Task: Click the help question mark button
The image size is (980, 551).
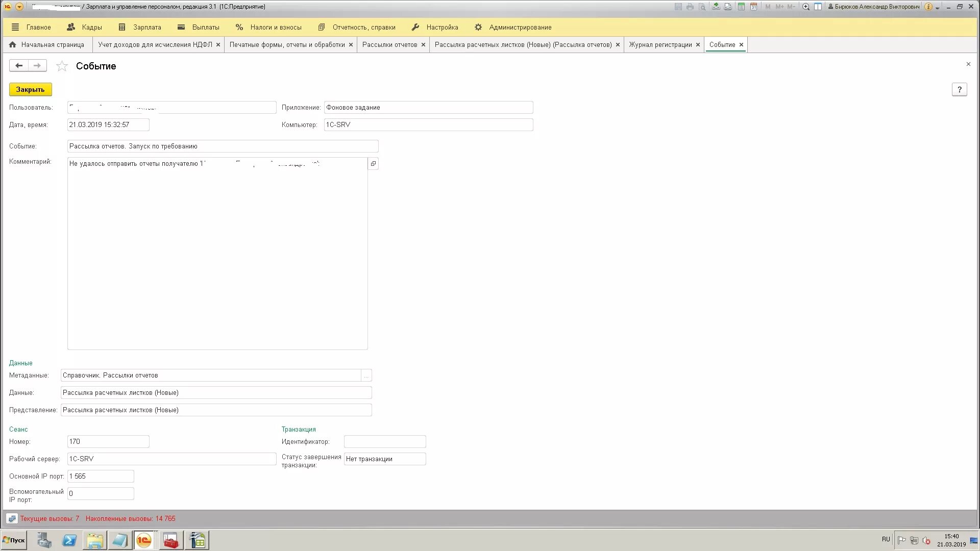Action: click(x=959, y=90)
